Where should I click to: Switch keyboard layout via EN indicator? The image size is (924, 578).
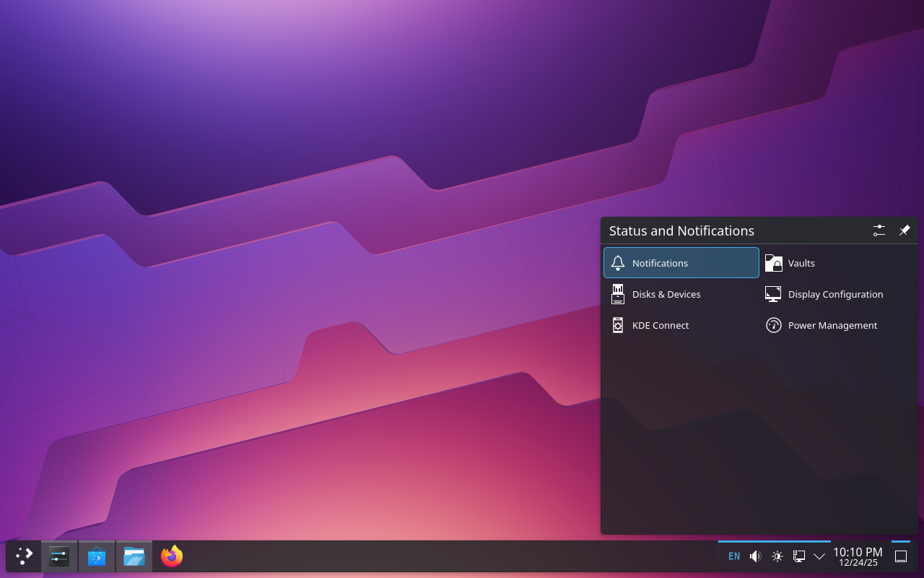click(734, 556)
